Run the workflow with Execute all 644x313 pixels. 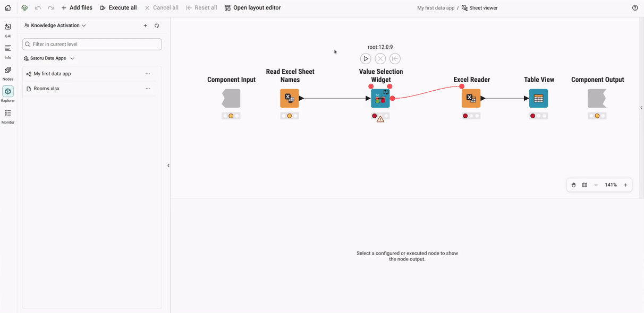pyautogui.click(x=118, y=8)
